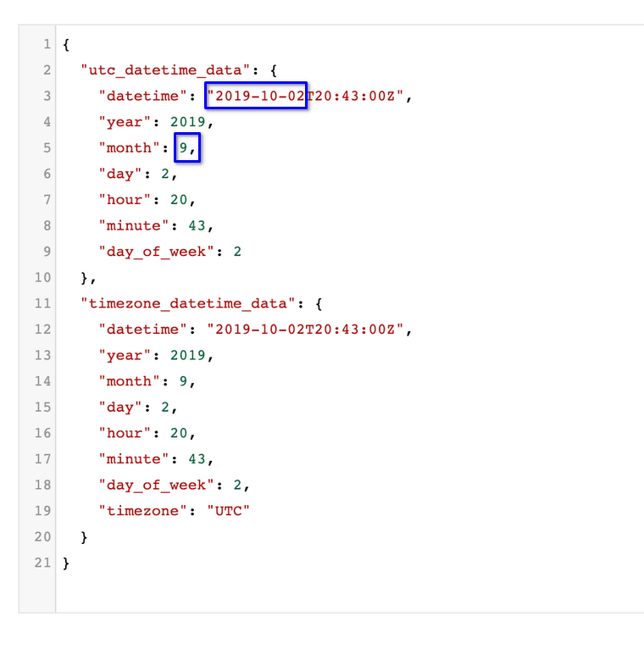Click the "month" key on line 14

click(x=130, y=381)
